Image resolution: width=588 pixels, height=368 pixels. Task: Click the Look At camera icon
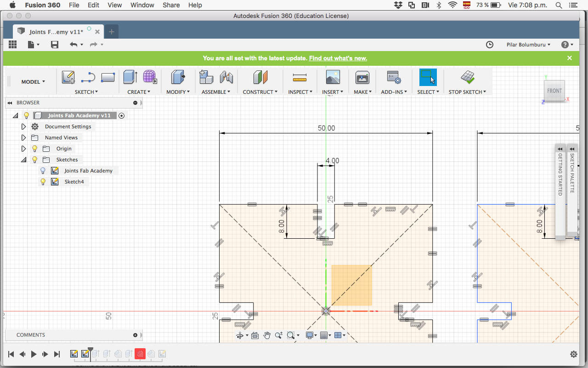pyautogui.click(x=255, y=335)
